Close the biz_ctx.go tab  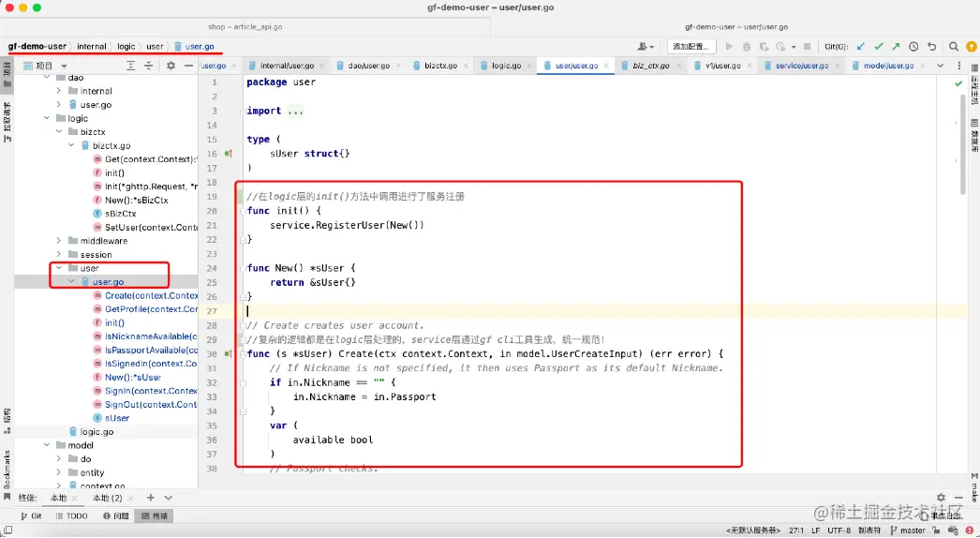pyautogui.click(x=679, y=66)
